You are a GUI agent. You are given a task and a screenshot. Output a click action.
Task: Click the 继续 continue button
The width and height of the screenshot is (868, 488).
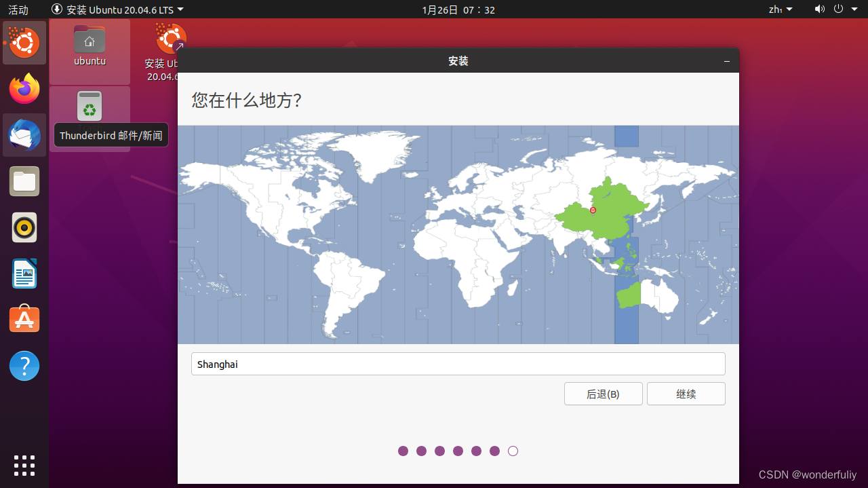tap(686, 394)
